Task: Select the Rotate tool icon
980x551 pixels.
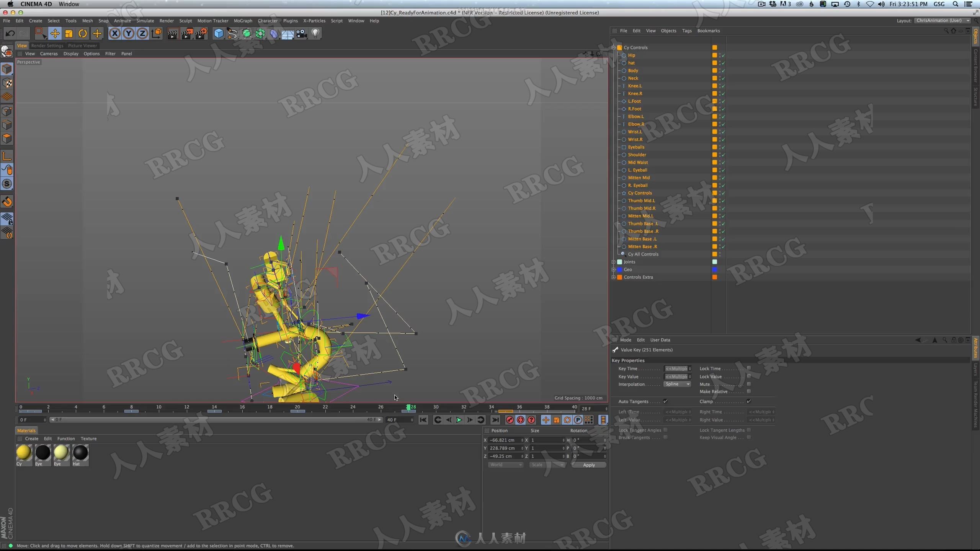Action: coord(83,34)
